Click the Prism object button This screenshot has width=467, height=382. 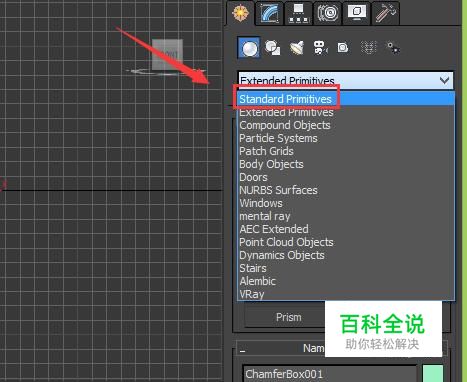point(288,317)
